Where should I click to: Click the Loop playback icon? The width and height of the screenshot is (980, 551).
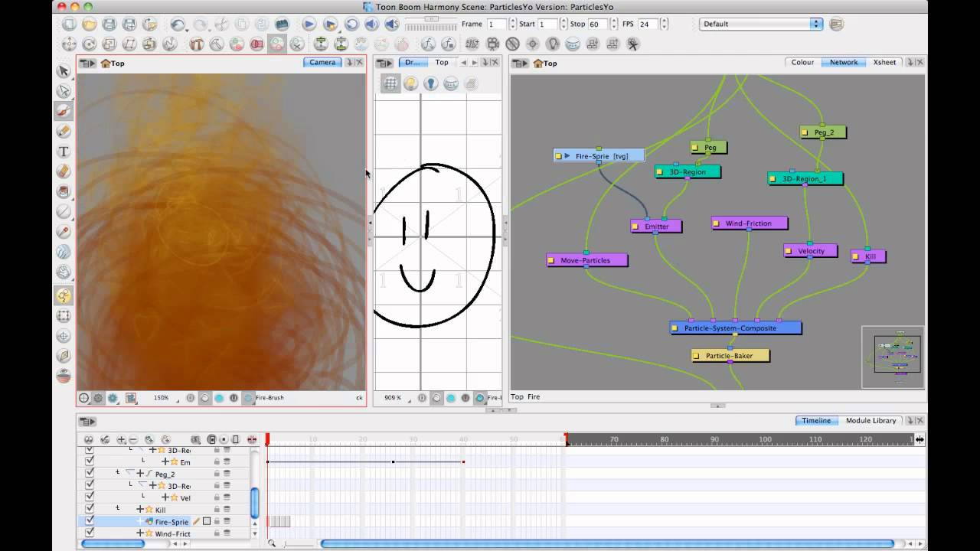[351, 24]
